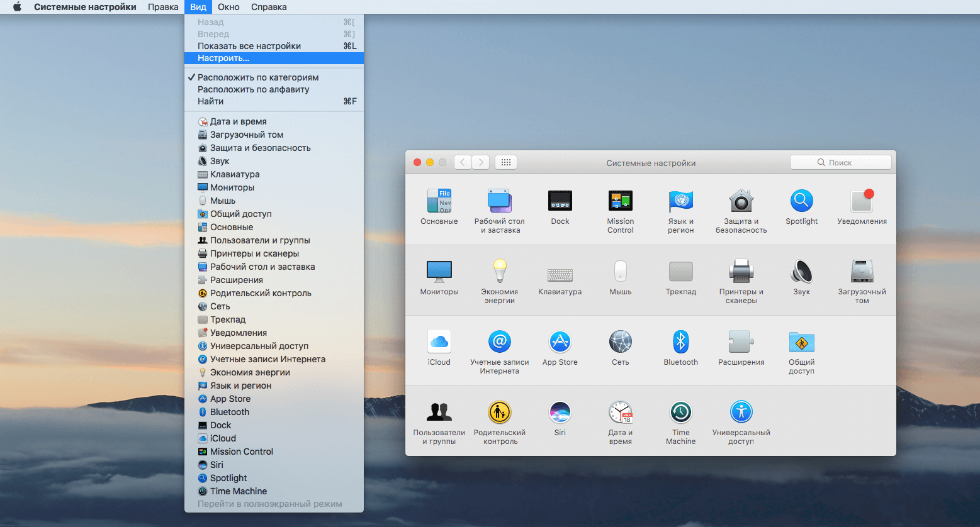Open Клавиатура icon in preferences window
The image size is (980, 527).
click(560, 275)
